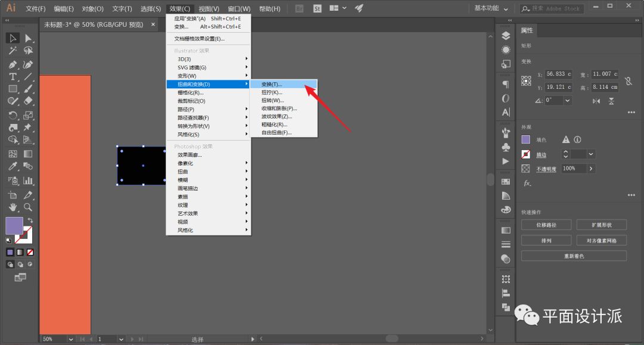Open the Layers panel icon
Screen dimensions: 644x345
(x=506, y=36)
